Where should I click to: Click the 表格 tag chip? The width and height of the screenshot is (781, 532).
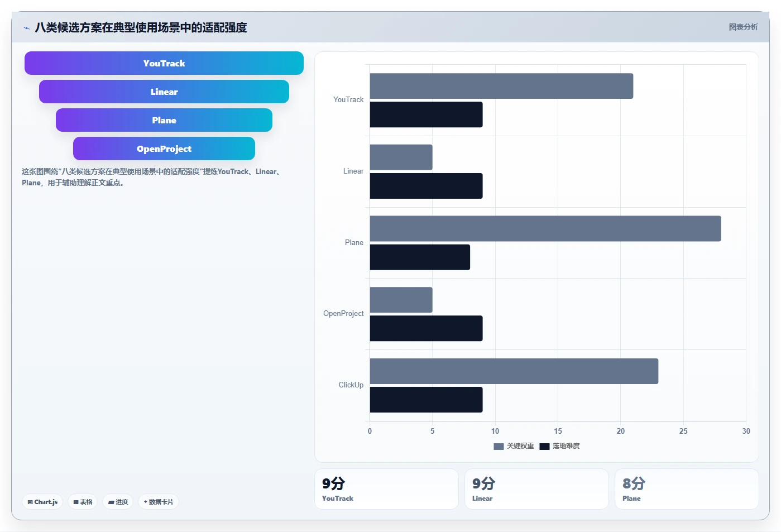pos(83,502)
